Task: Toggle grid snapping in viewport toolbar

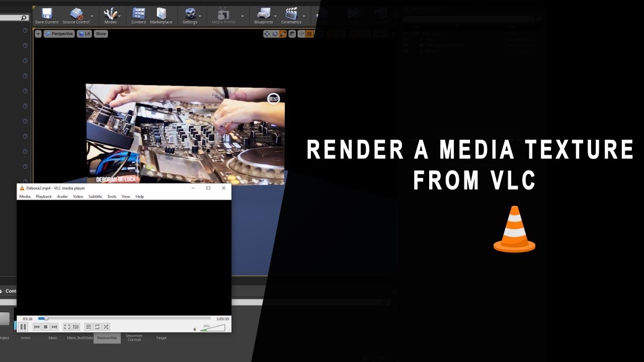Action: [309, 34]
